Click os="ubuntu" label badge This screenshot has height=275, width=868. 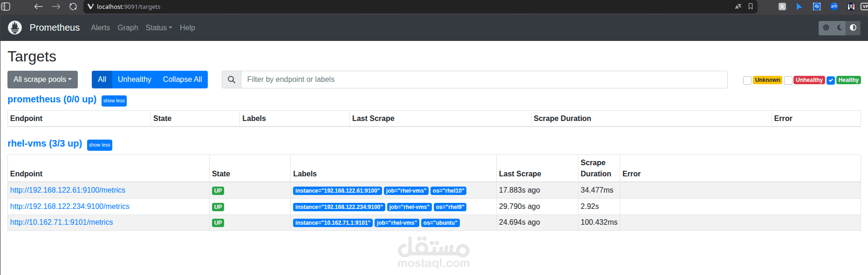440,223
